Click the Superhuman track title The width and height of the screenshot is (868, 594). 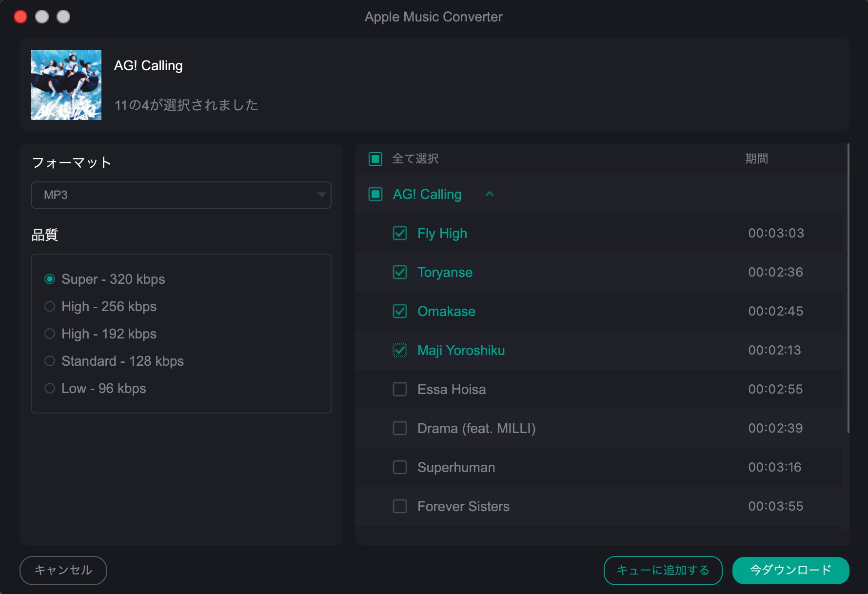click(456, 468)
